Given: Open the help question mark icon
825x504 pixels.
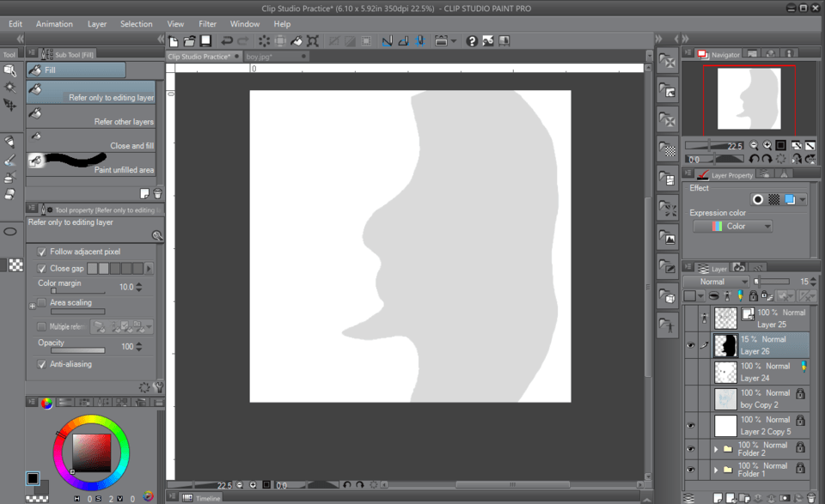Looking at the screenshot, I should pyautogui.click(x=472, y=40).
